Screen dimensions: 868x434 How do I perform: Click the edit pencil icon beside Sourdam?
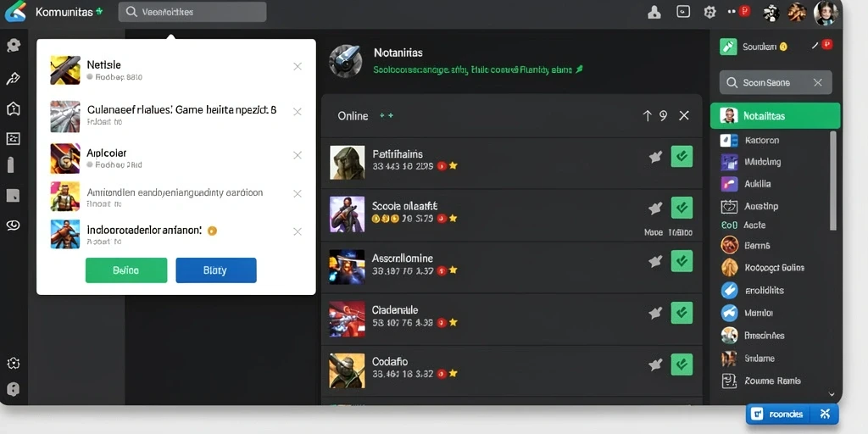pos(815,47)
